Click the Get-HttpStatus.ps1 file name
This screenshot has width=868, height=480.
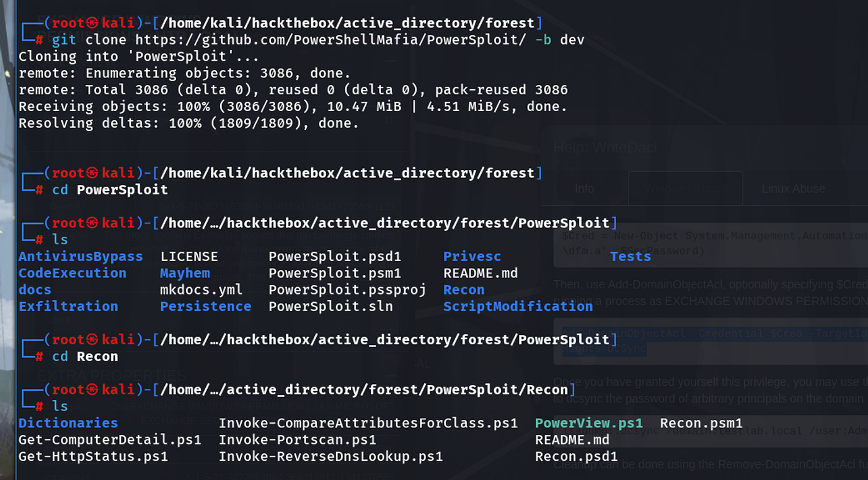pyautogui.click(x=93, y=456)
